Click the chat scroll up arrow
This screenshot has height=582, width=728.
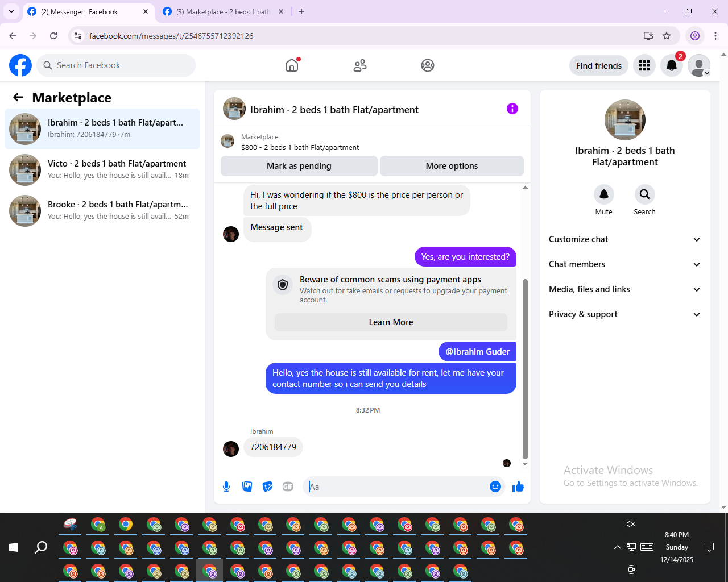(x=525, y=187)
